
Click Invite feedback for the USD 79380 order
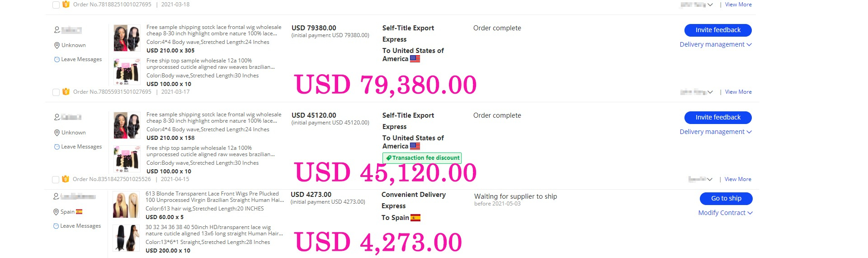pos(718,30)
